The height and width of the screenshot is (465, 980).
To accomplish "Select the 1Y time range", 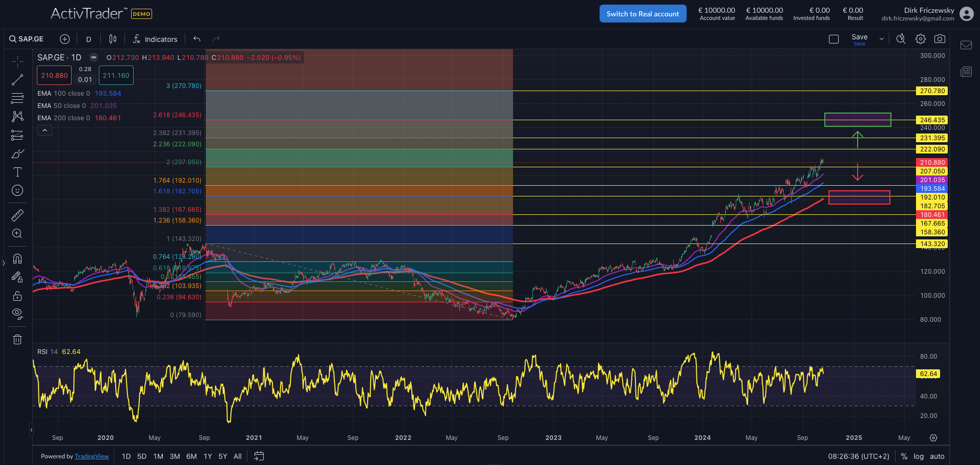I will click(x=207, y=456).
